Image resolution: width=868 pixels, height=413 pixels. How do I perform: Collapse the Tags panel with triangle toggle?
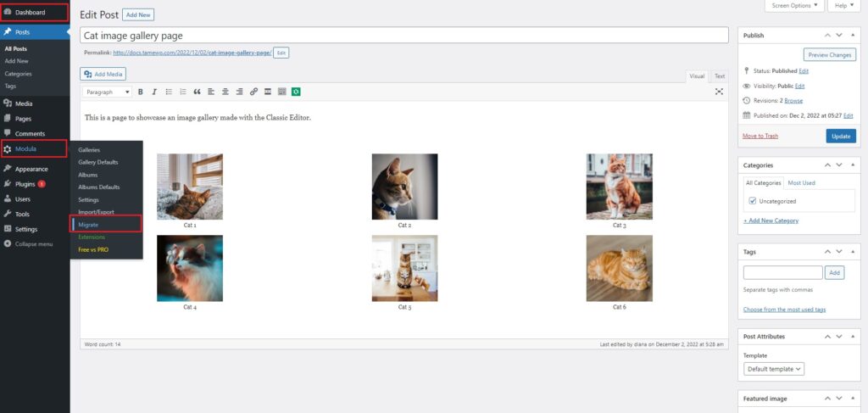click(x=851, y=251)
